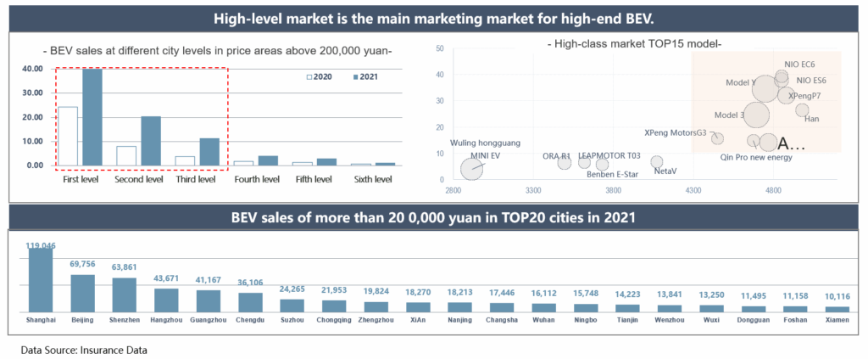
Task: Click the Model Y bubble
Action: click(x=766, y=89)
